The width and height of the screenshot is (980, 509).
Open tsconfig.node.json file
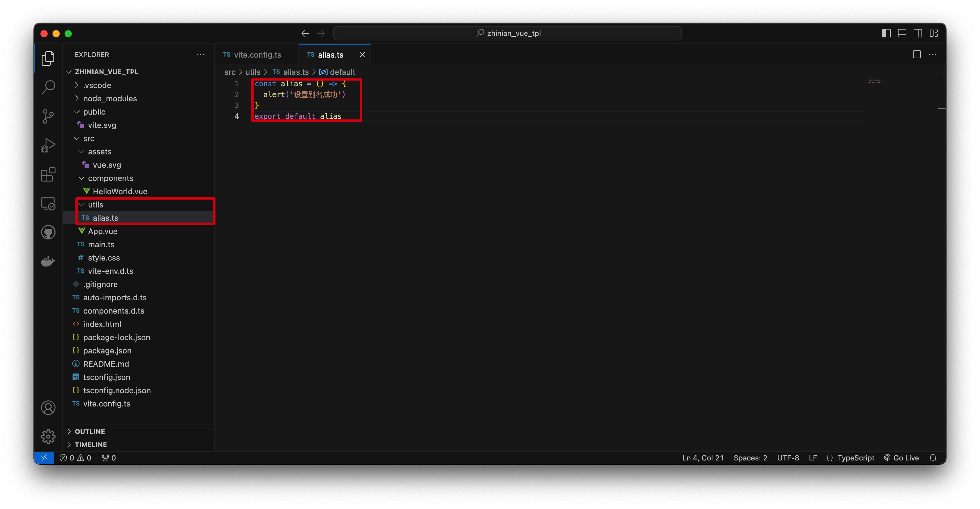138,390
